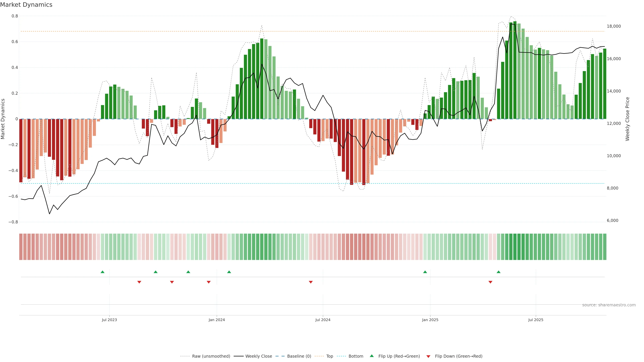Click the Market Dynamics chart title
This screenshot has height=362, width=644.
(x=26, y=5)
